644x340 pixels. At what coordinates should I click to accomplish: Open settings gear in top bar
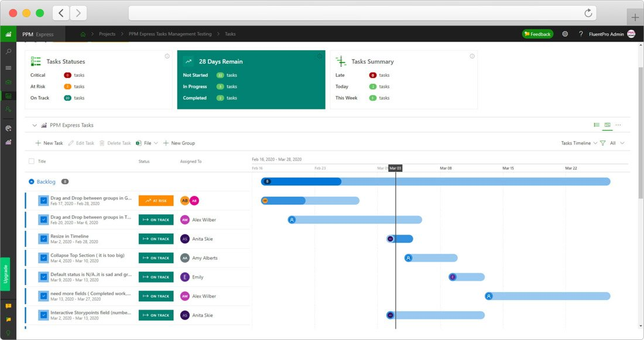[x=565, y=34]
